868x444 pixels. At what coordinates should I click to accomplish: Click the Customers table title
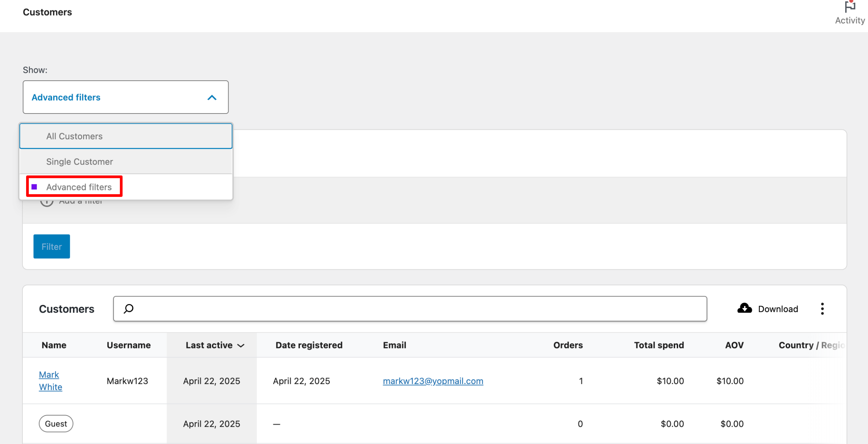click(67, 309)
